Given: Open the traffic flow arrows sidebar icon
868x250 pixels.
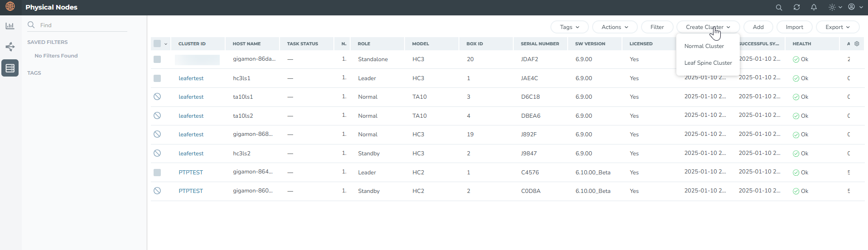Looking at the screenshot, I should pos(10,47).
